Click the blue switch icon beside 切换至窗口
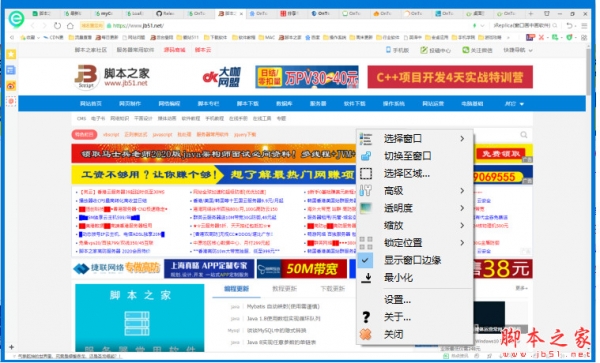The height and width of the screenshot is (363, 600). (366, 156)
